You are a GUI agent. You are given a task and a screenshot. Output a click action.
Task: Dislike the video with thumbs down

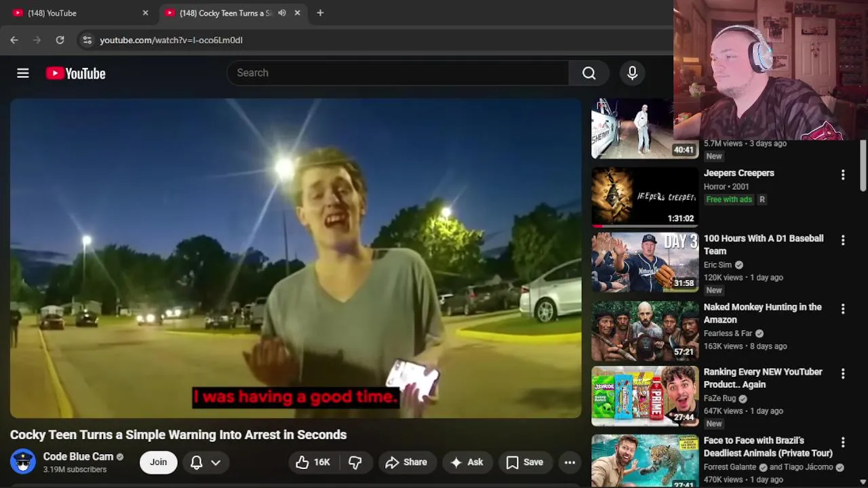click(355, 462)
